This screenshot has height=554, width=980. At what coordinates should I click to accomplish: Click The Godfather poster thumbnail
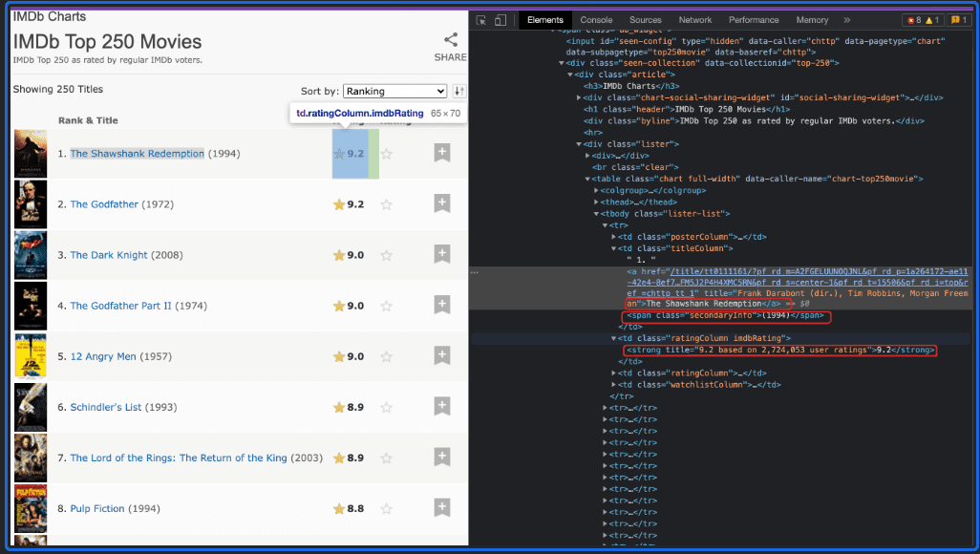31,203
